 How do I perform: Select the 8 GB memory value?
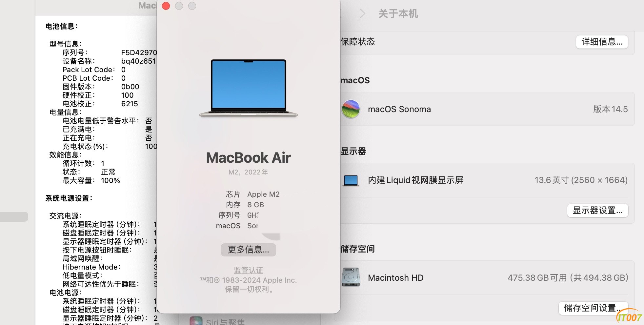[255, 205]
